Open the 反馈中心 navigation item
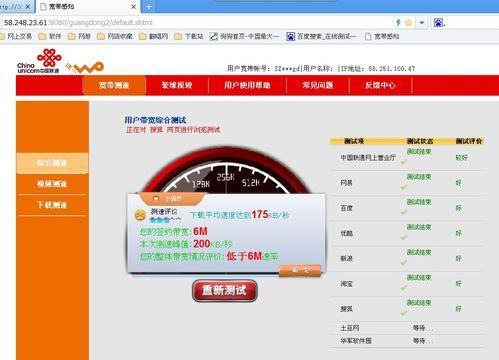This screenshot has height=360, width=499. tap(380, 85)
